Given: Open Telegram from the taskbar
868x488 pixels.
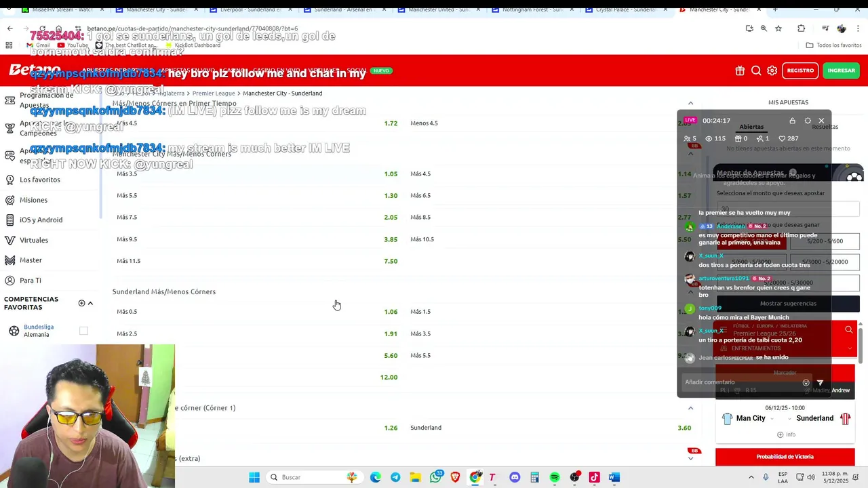Looking at the screenshot, I should coord(395,477).
